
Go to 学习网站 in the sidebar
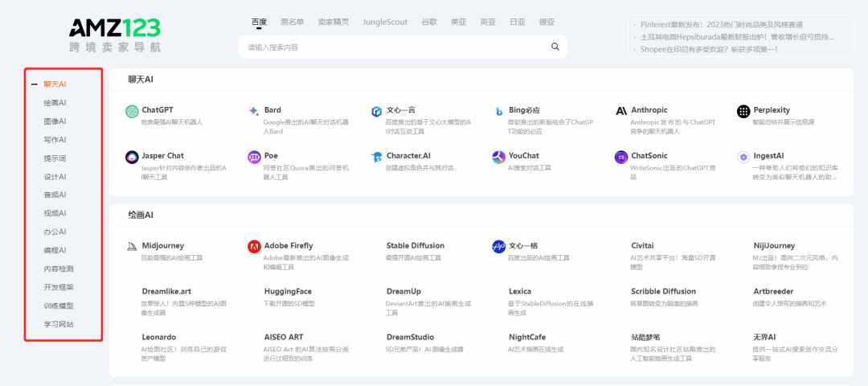(59, 324)
